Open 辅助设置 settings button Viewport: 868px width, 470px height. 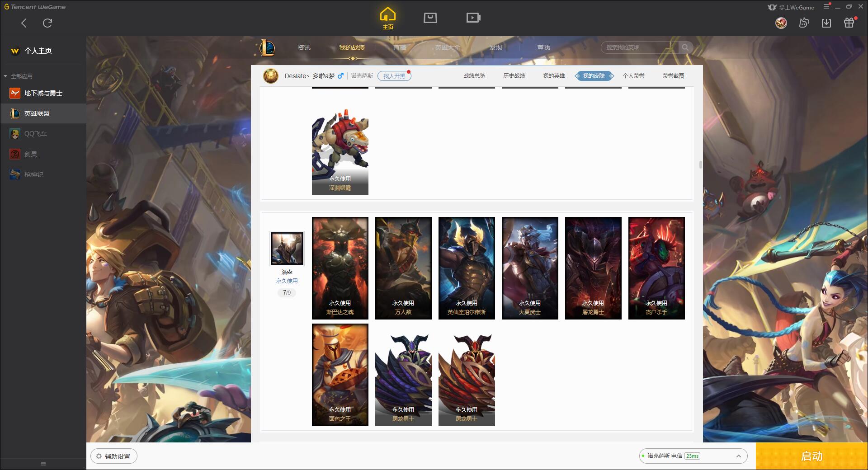pos(114,456)
